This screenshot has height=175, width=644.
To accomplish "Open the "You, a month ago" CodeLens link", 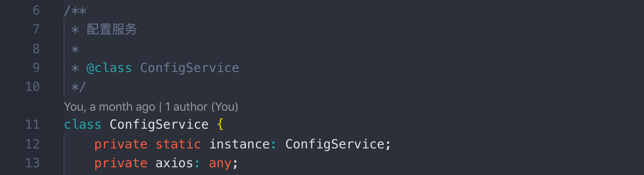I will (109, 106).
